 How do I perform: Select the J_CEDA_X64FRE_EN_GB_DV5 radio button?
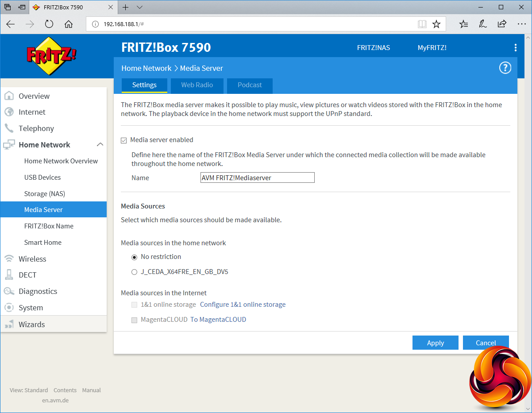(134, 272)
